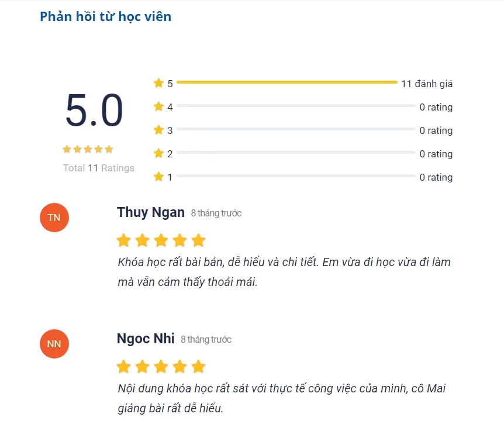504x438 pixels.
Task: Click the star icon beside the 2 rating row
Action: pyautogui.click(x=158, y=153)
